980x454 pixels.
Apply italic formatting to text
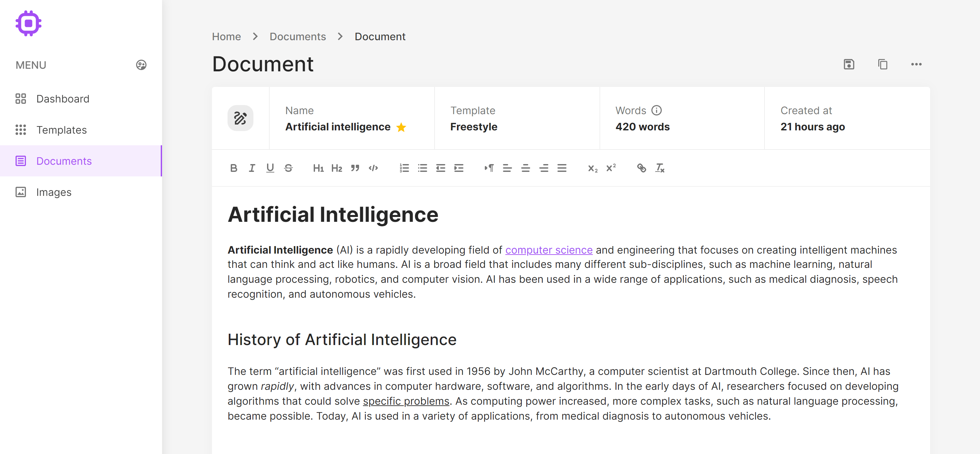pos(251,168)
